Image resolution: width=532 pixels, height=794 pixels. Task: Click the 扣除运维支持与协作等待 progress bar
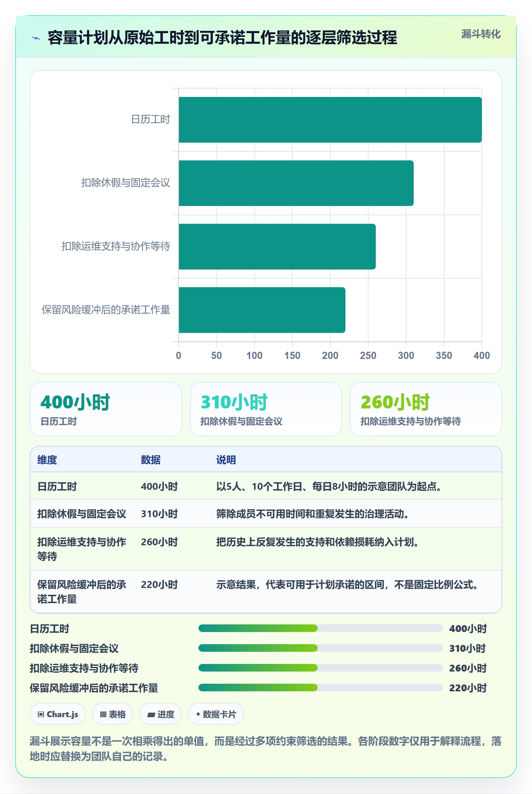pyautogui.click(x=320, y=668)
